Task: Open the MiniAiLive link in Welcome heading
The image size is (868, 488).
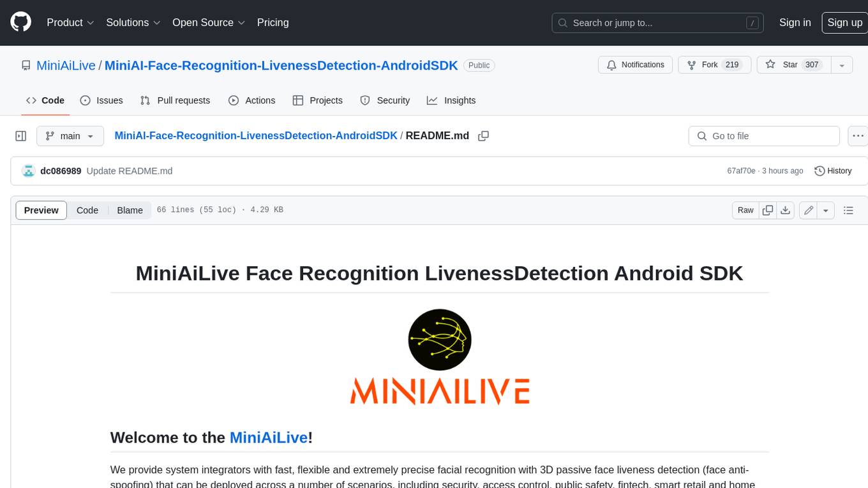Action: pos(269,438)
